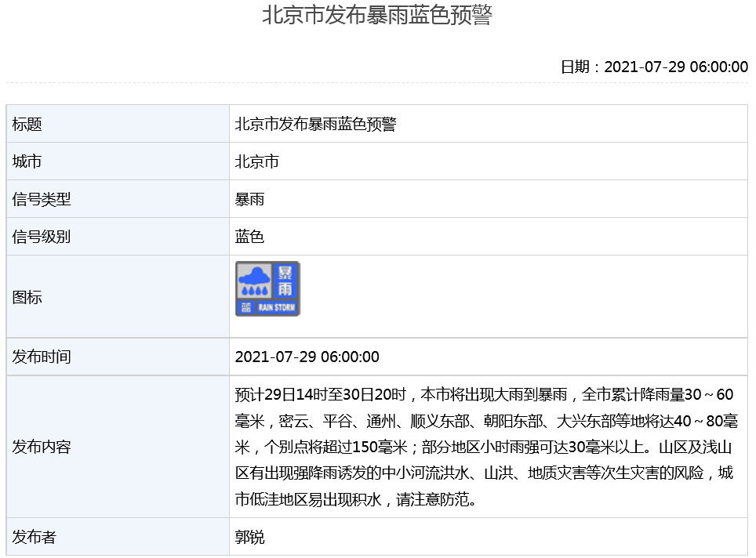
Task: Select the 城市 row label
Action: click(27, 161)
